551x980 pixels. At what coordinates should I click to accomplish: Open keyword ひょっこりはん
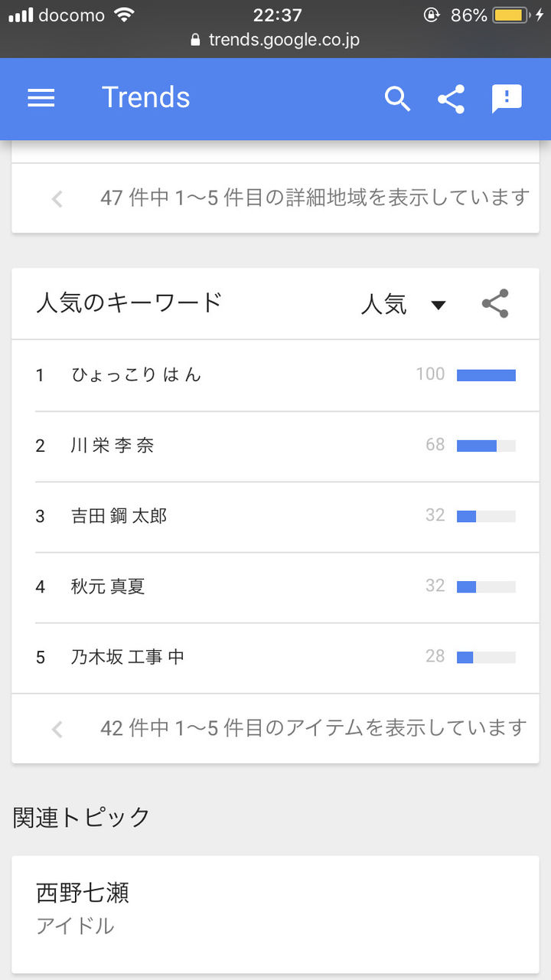pos(136,375)
